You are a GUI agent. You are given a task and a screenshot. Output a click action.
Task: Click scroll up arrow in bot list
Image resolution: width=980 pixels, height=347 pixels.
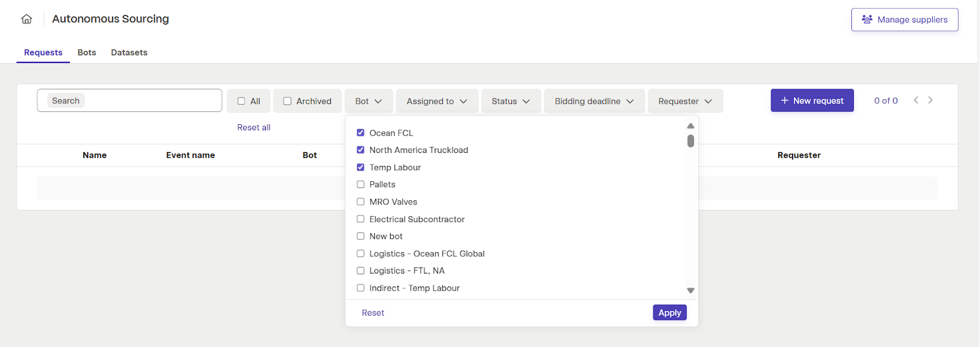coord(690,125)
